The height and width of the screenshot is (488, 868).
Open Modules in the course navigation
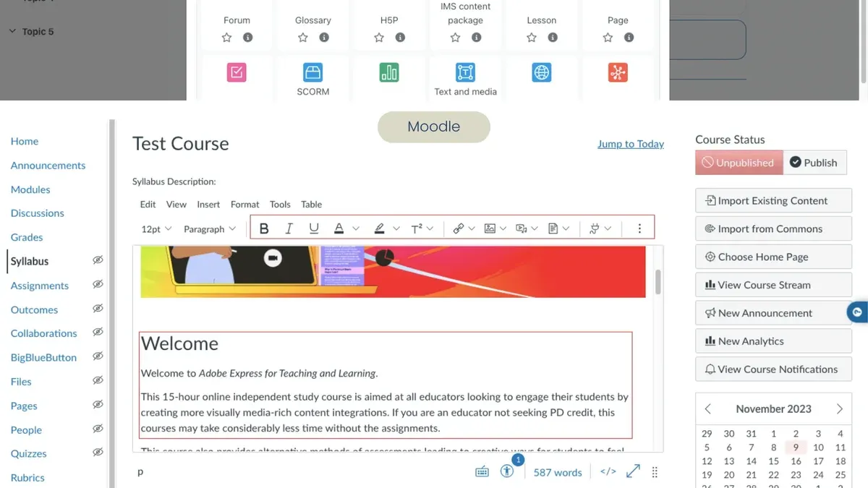point(30,189)
